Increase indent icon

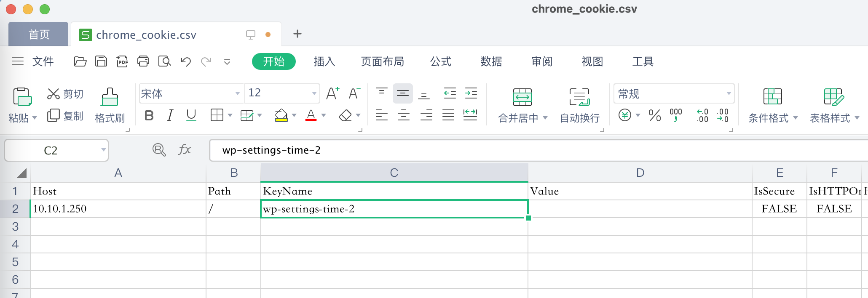[471, 93]
